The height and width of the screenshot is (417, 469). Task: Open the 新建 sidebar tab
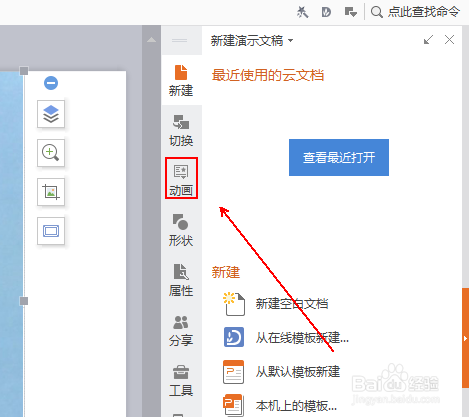pyautogui.click(x=181, y=80)
